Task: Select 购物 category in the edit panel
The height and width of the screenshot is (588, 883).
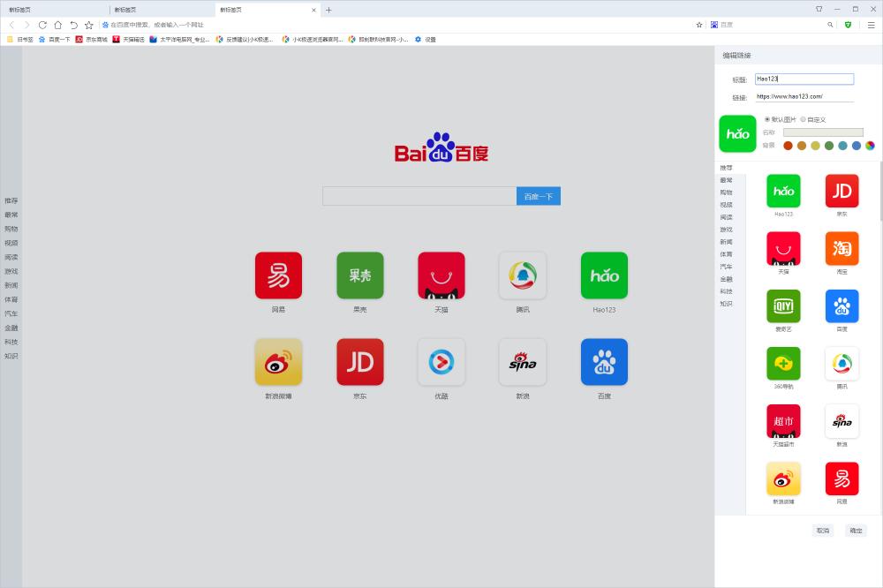Action: (x=727, y=192)
